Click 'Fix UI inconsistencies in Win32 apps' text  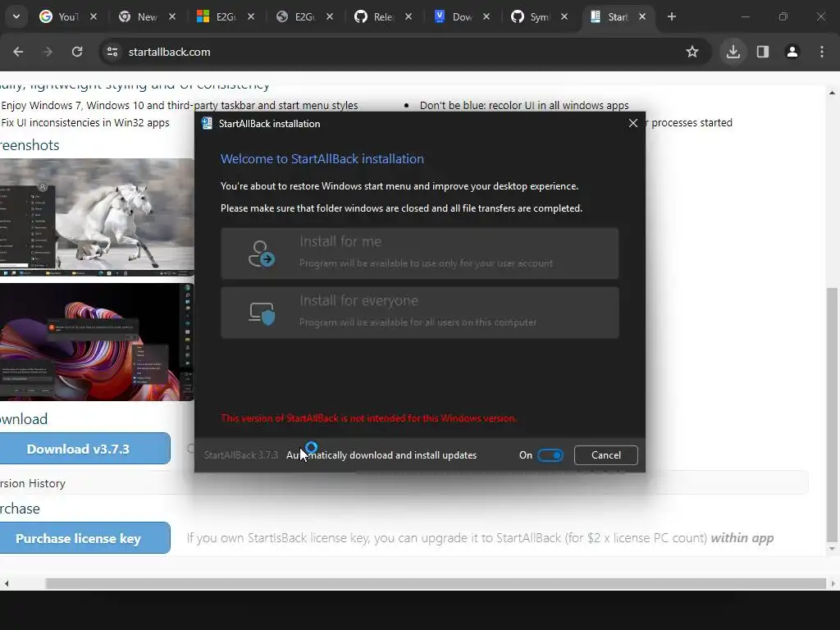coord(85,123)
